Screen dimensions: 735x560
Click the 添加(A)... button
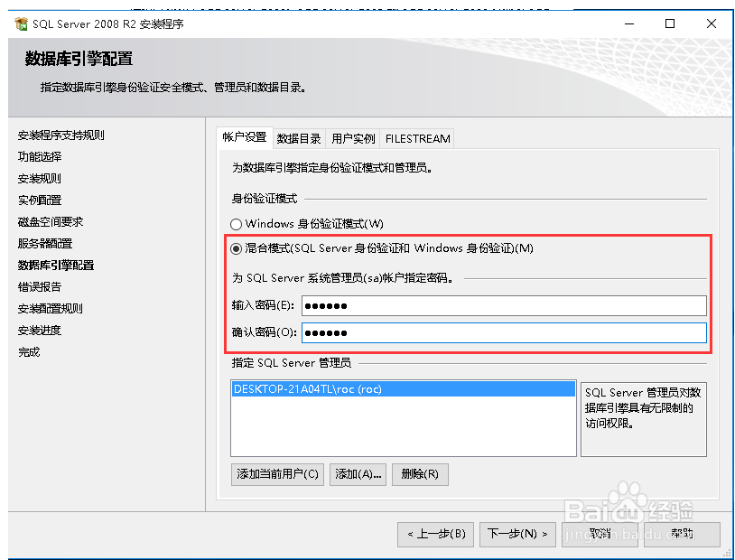(x=357, y=474)
